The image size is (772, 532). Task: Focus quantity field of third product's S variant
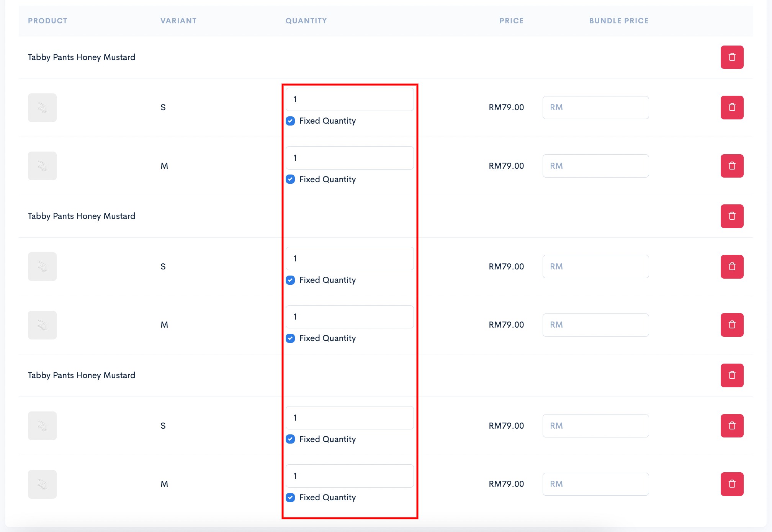(350, 418)
